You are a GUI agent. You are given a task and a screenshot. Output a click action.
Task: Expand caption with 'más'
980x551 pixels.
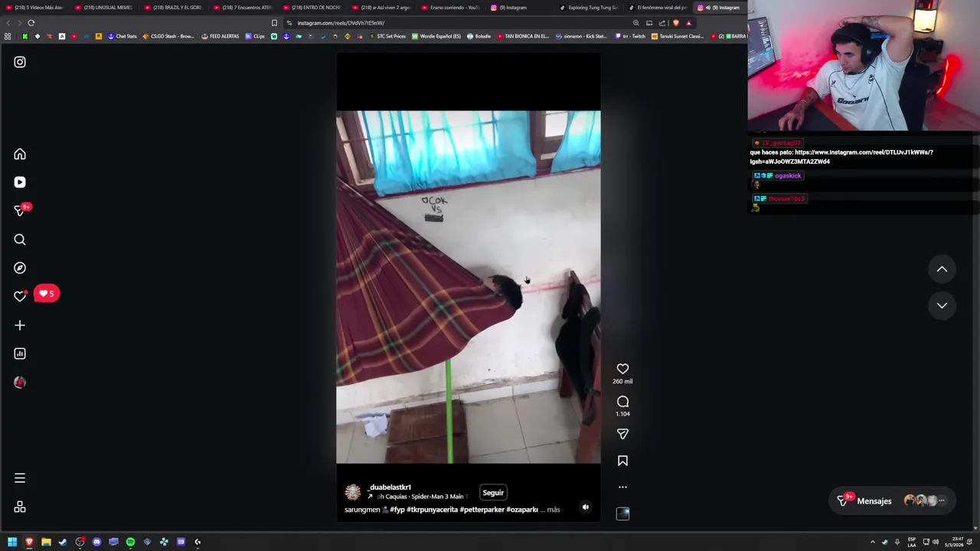coord(554,510)
